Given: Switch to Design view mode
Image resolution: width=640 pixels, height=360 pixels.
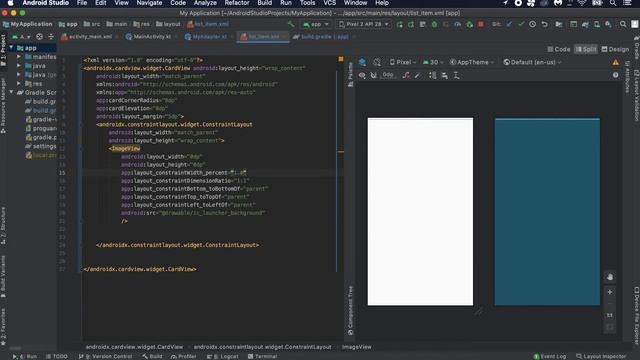Looking at the screenshot, I should point(615,49).
